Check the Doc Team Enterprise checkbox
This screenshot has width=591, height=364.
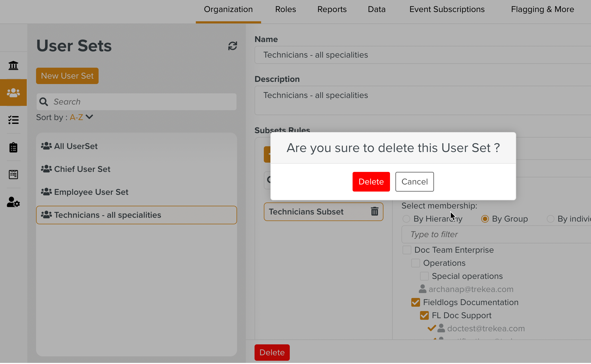[x=407, y=250]
